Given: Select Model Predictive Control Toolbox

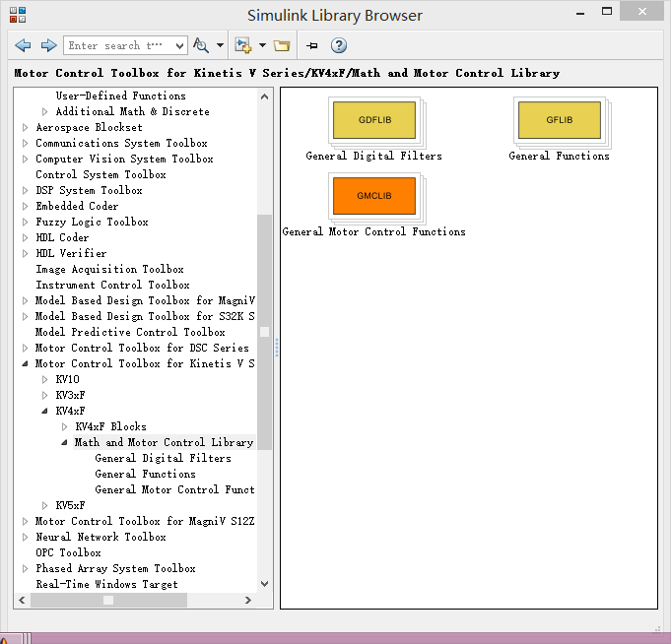Looking at the screenshot, I should pos(130,332).
